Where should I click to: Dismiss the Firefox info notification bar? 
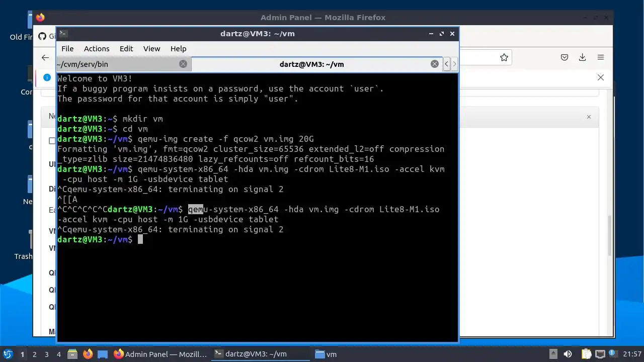(x=600, y=77)
